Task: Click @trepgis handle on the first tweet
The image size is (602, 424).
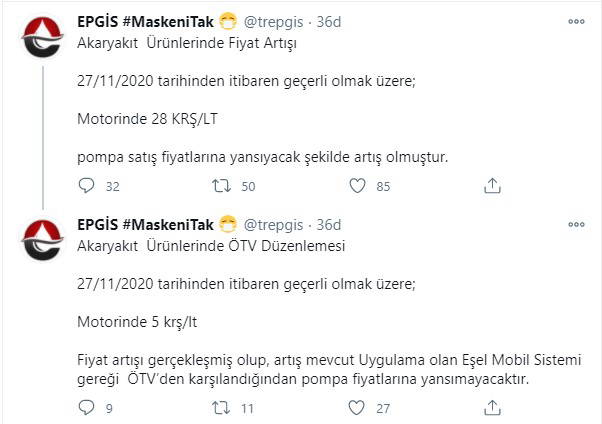Action: pyautogui.click(x=274, y=22)
